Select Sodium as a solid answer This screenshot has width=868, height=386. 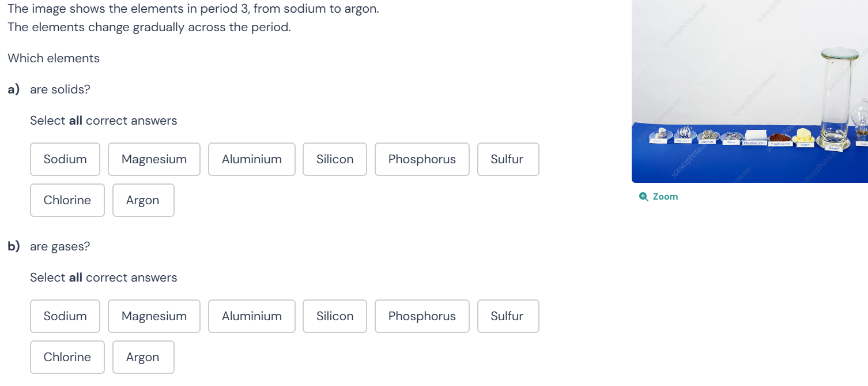(x=65, y=159)
